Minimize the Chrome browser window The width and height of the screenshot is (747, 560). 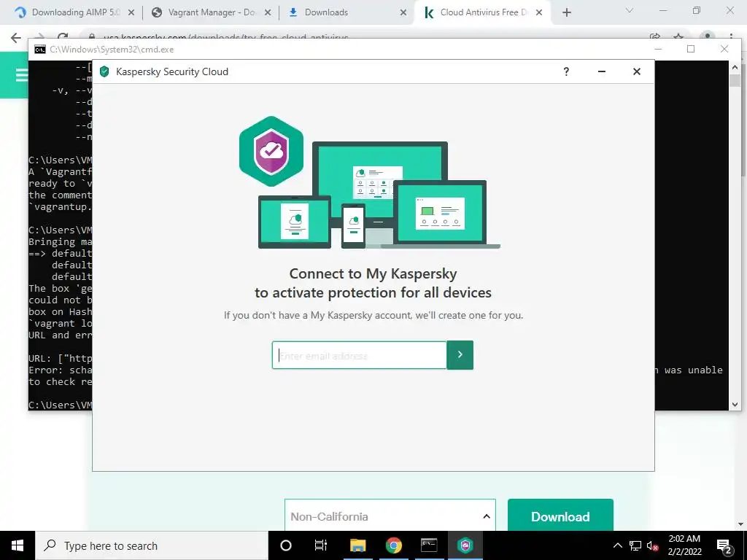(662, 10)
